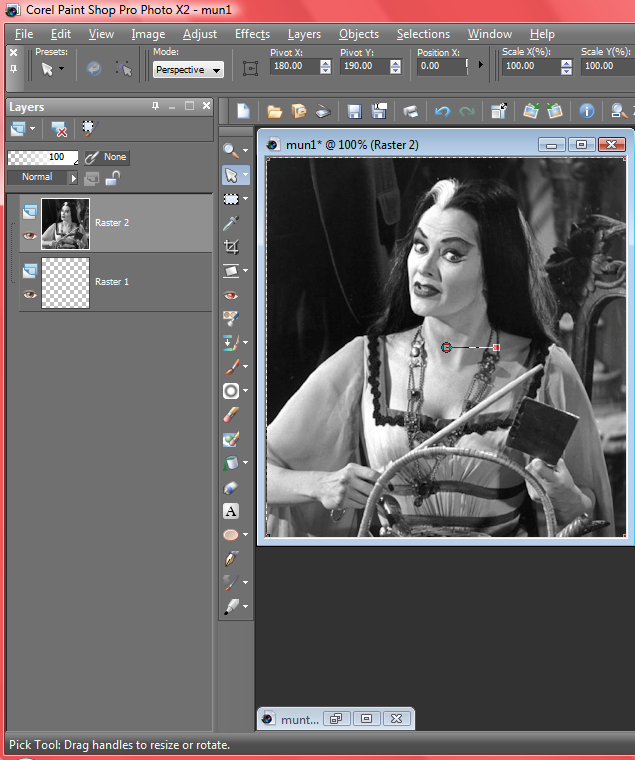Click the rotation pivot point handle
Viewport: 635px width, 760px height.
(446, 347)
